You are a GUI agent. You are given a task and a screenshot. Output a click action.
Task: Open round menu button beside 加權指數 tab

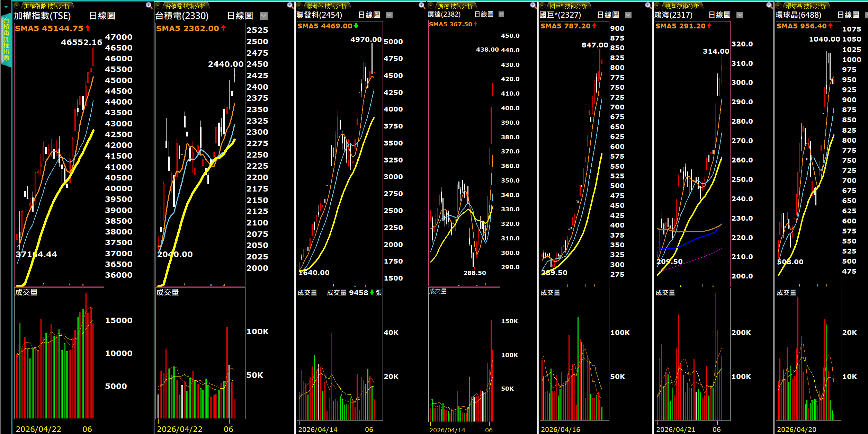pos(17,6)
